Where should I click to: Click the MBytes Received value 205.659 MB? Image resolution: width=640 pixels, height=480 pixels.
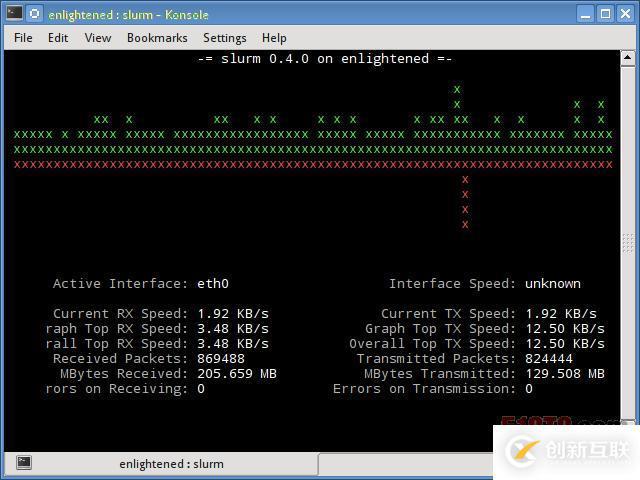tap(237, 374)
